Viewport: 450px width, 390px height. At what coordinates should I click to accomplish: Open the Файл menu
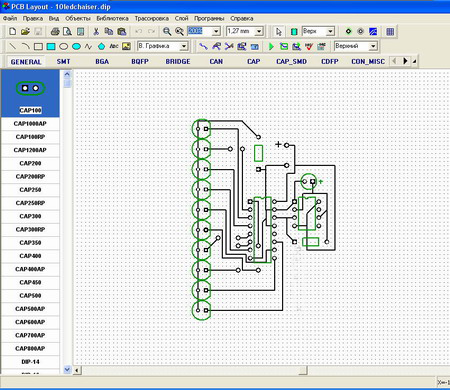point(10,18)
